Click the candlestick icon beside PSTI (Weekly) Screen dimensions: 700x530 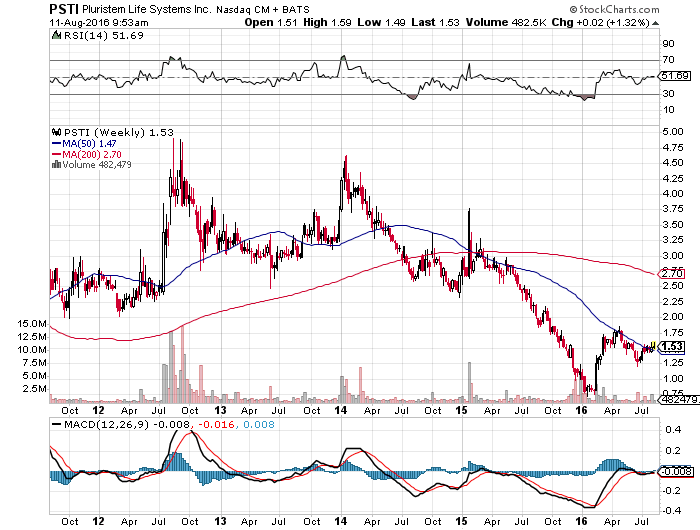point(56,132)
